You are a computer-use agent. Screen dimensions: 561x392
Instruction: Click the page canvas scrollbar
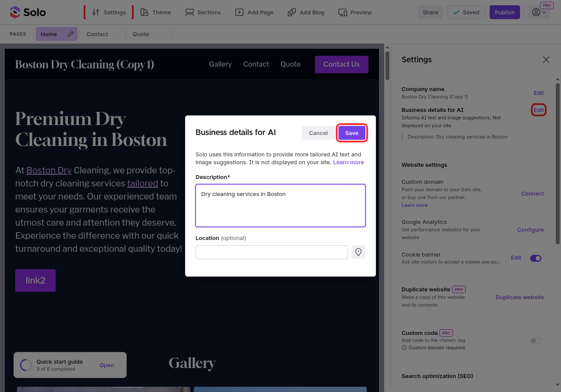click(387, 66)
